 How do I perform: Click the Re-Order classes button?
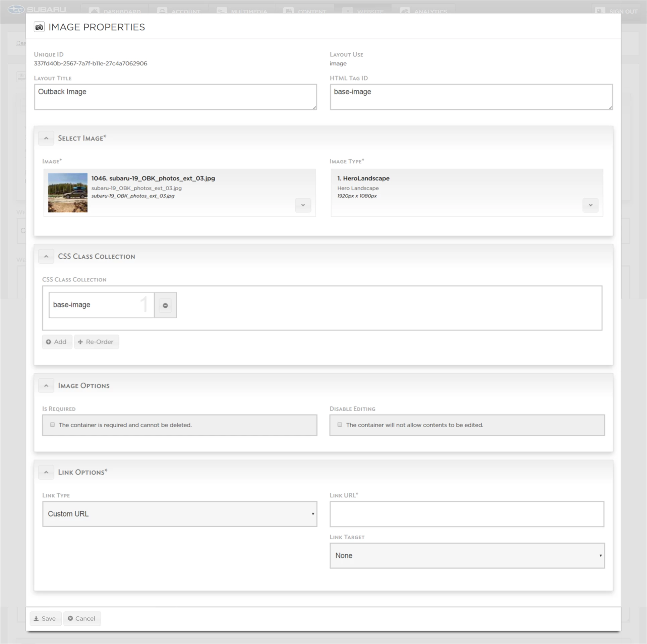(x=96, y=342)
